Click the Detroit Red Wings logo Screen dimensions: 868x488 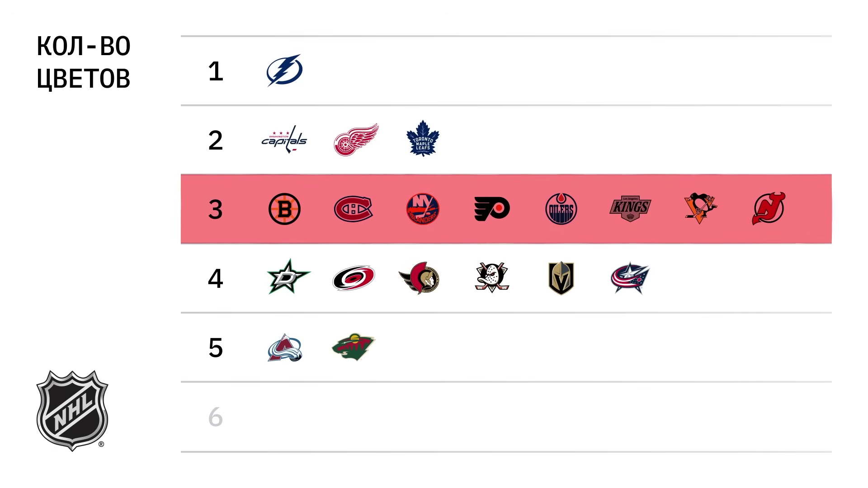356,140
